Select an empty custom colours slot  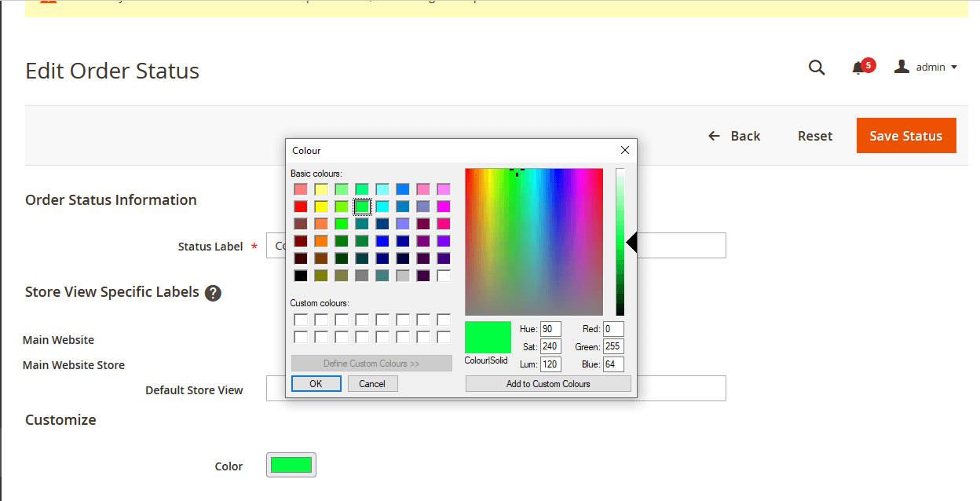[301, 319]
